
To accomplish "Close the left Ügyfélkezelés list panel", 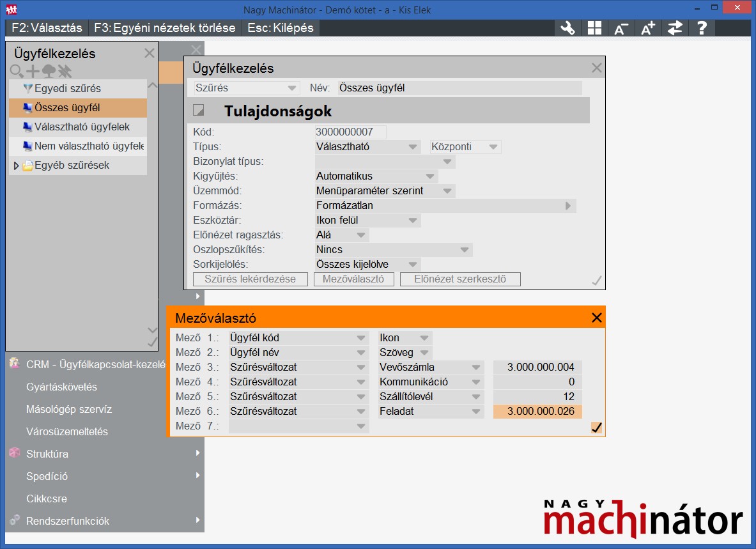I will click(x=150, y=53).
